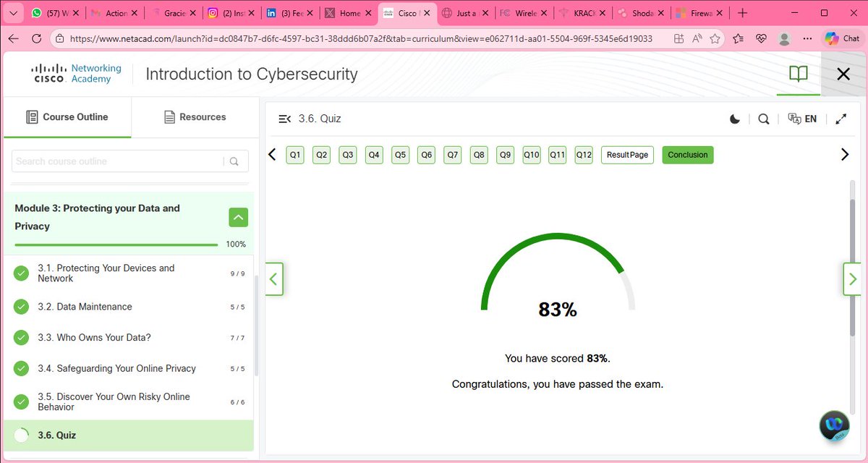Viewport: 868px width, 463px height.
Task: Select the Conclusion button
Action: (688, 155)
